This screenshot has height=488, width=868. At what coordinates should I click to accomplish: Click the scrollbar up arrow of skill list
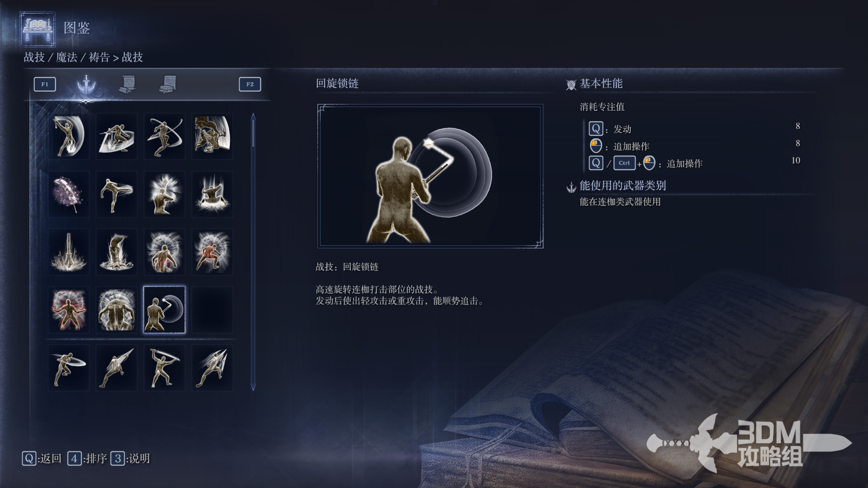point(253,117)
